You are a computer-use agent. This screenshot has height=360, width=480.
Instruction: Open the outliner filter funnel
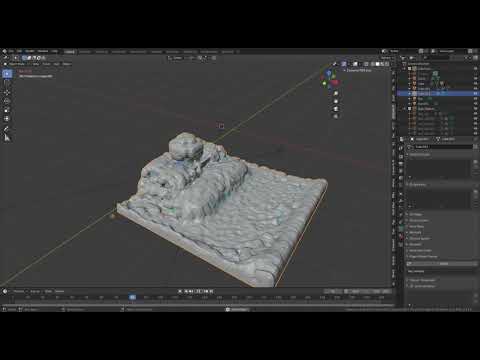tap(467, 58)
